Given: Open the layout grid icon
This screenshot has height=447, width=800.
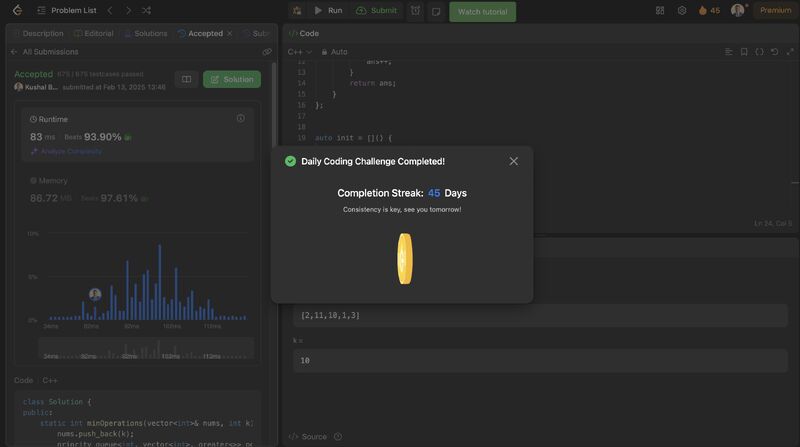Looking at the screenshot, I should [660, 10].
